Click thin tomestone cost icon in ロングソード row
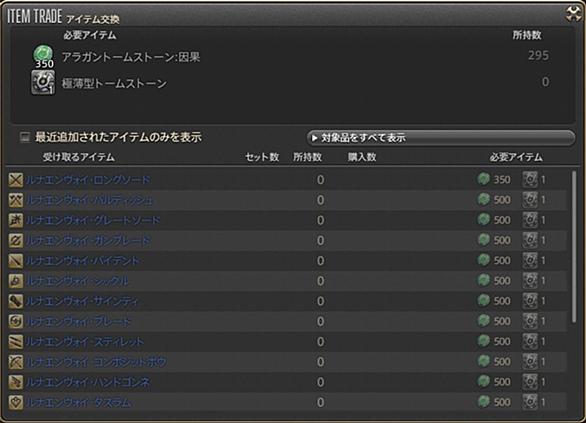Image resolution: width=586 pixels, height=423 pixels. click(x=530, y=179)
